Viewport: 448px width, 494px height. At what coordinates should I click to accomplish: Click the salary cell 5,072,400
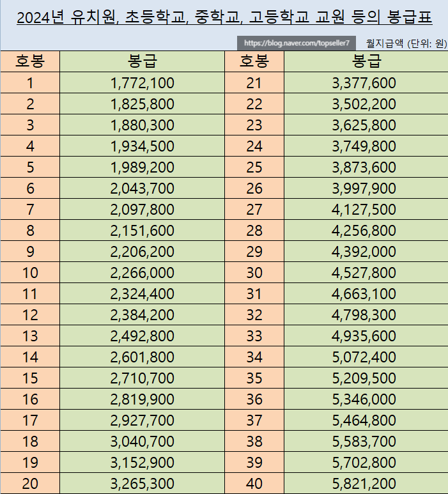point(366,357)
